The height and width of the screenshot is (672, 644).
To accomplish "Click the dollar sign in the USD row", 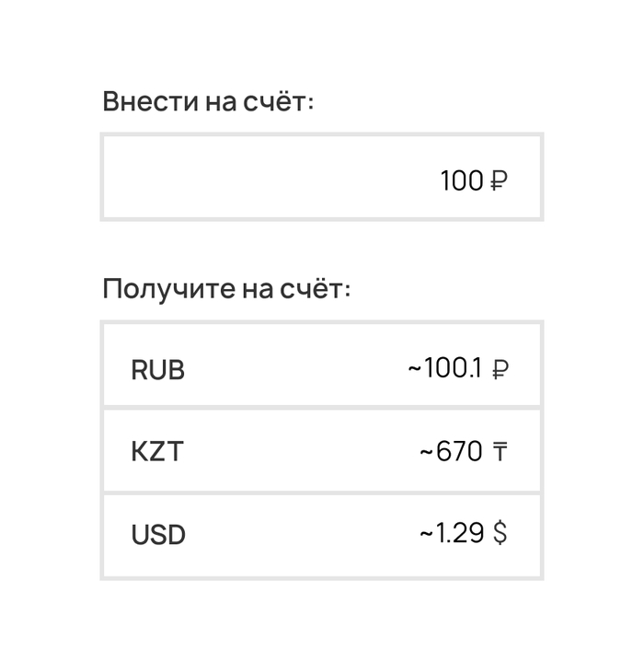I will (500, 533).
